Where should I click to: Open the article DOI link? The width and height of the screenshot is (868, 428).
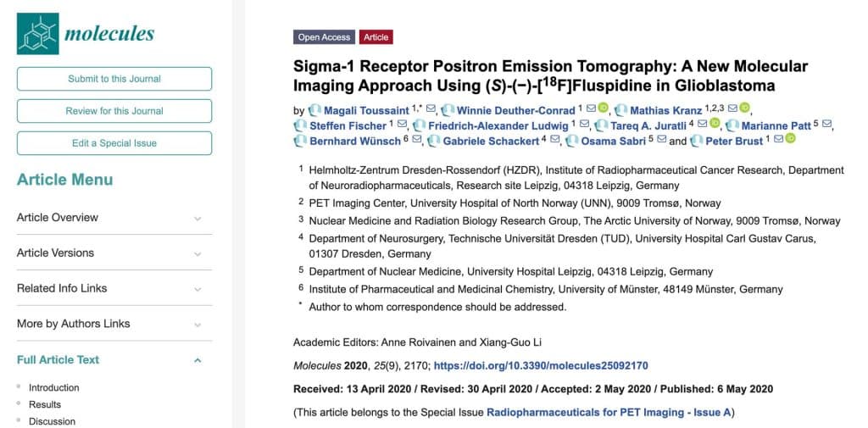coord(541,365)
